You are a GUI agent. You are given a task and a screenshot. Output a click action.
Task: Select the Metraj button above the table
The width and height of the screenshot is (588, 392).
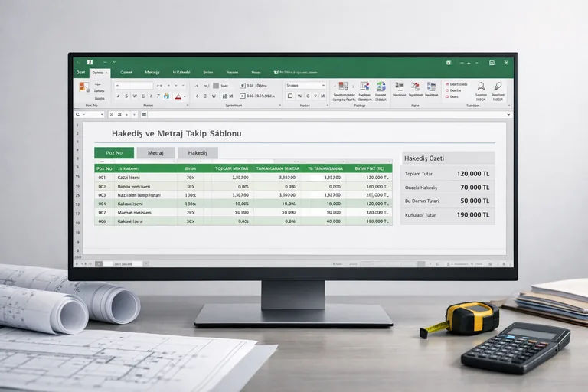[155, 152]
